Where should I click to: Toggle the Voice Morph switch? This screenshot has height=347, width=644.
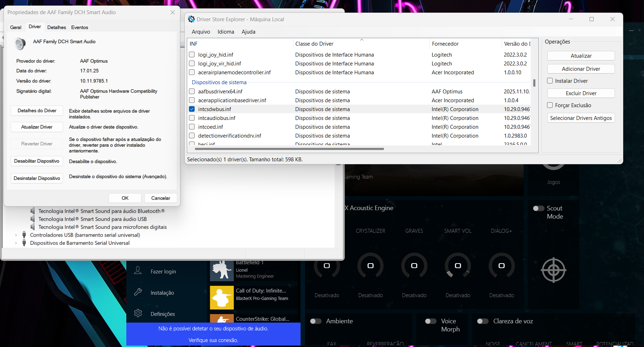[x=431, y=321]
